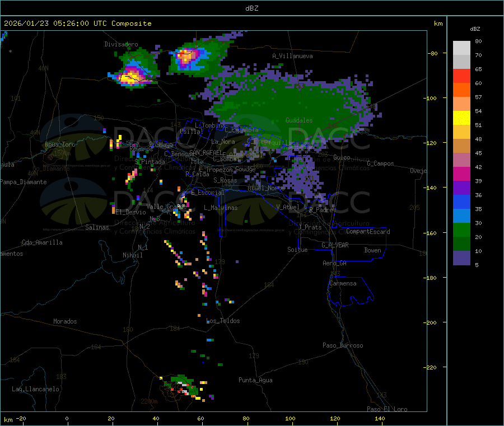Viewport: 504px width, 426px height.
Task: Click the Cda_Amarilla label
Action: pyautogui.click(x=42, y=242)
